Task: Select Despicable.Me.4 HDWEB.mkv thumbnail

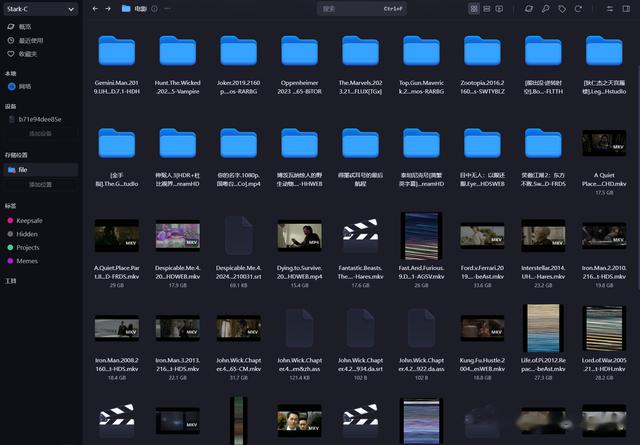Action: pyautogui.click(x=178, y=236)
